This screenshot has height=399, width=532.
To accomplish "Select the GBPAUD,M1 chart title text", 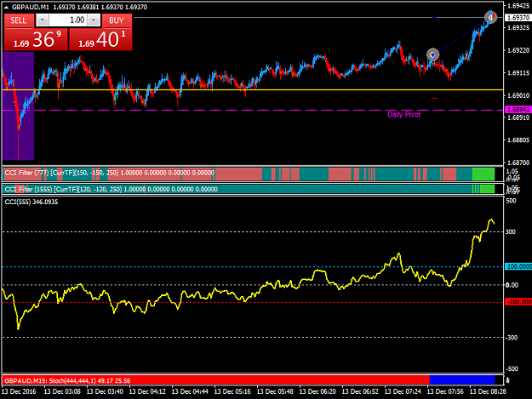I will tap(31, 7).
